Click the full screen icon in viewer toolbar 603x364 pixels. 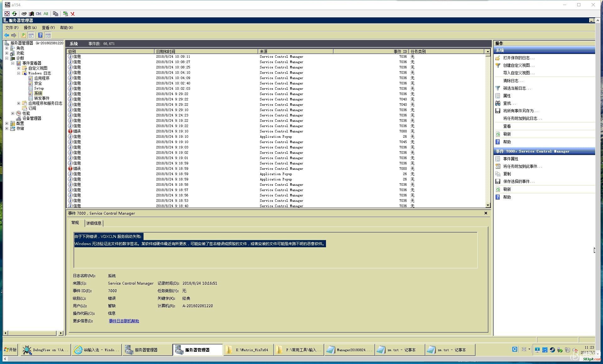7,13
